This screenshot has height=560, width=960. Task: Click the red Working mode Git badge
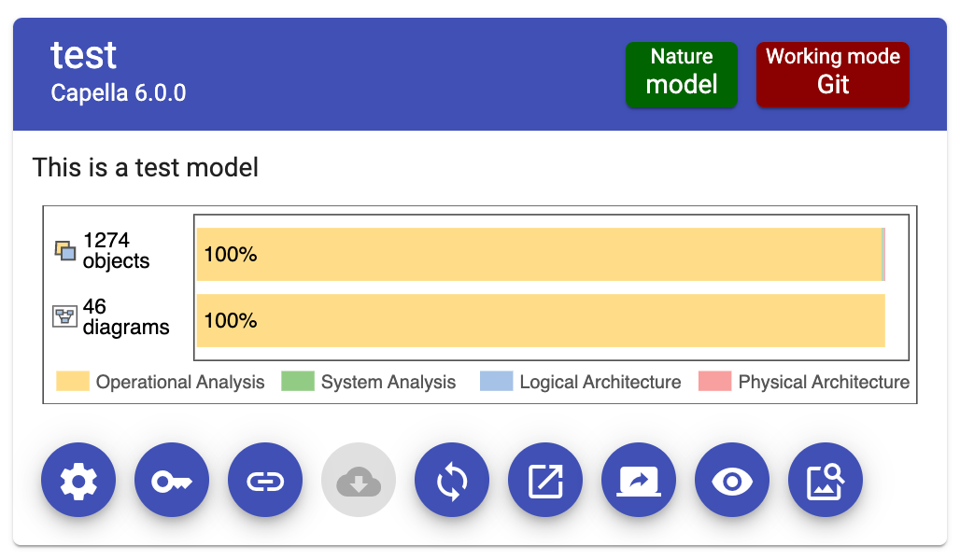[833, 75]
